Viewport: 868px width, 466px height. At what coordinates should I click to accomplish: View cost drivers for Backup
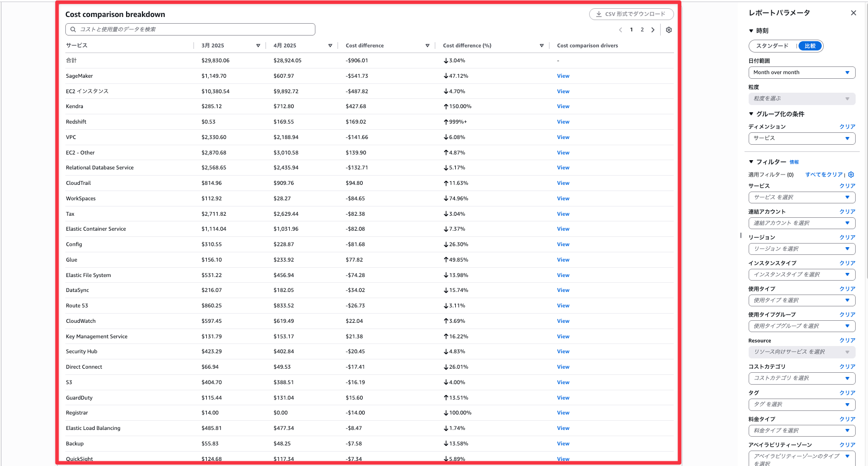point(563,444)
